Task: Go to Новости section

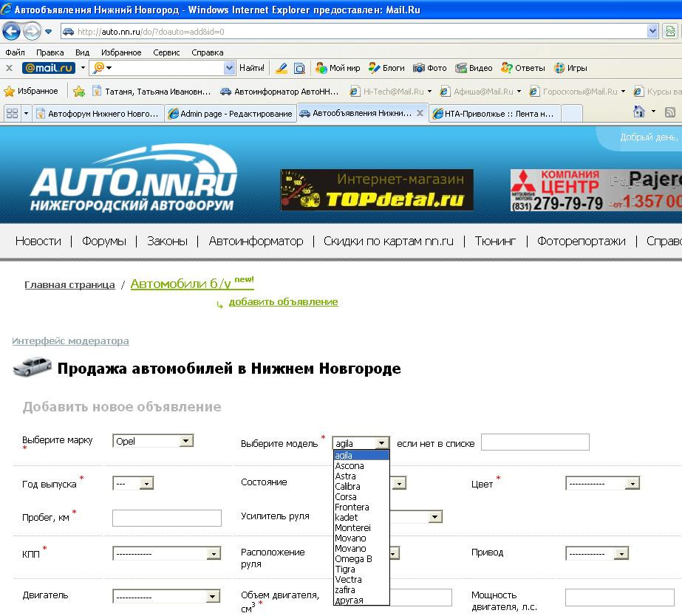Action: [x=38, y=241]
